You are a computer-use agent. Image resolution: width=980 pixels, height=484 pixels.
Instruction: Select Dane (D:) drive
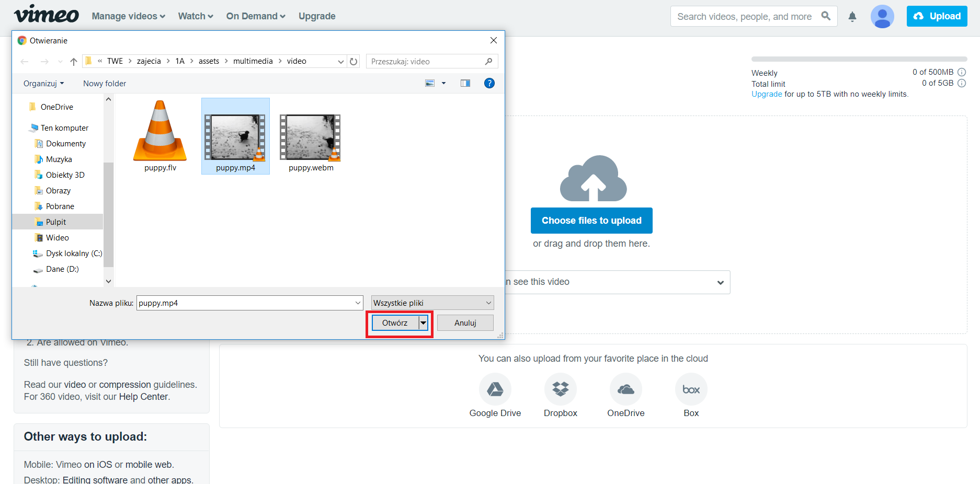[x=62, y=269]
